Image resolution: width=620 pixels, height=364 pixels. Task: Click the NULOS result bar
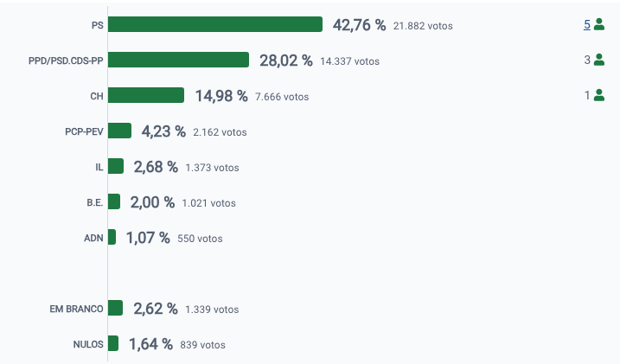pos(113,344)
